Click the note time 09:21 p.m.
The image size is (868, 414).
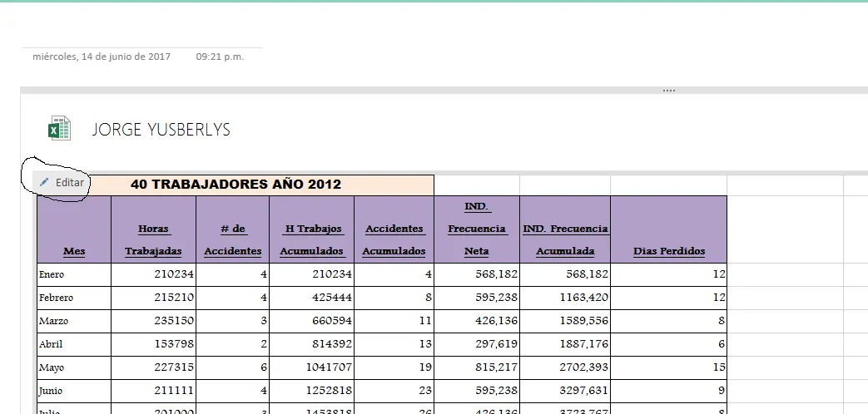coord(220,57)
